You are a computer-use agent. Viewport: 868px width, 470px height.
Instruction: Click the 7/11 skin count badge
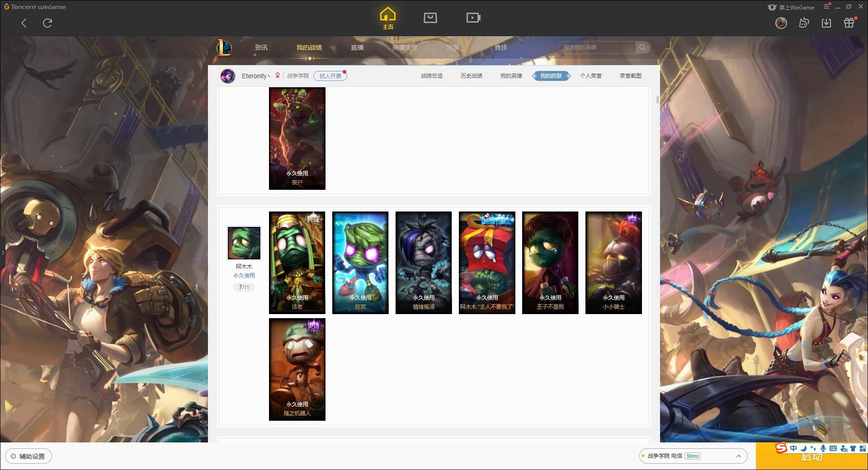(x=244, y=287)
